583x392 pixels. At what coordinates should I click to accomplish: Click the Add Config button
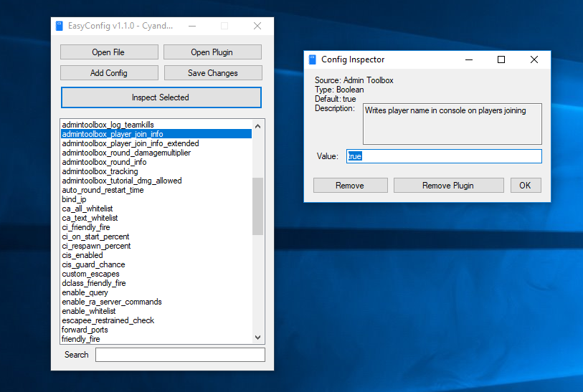109,73
